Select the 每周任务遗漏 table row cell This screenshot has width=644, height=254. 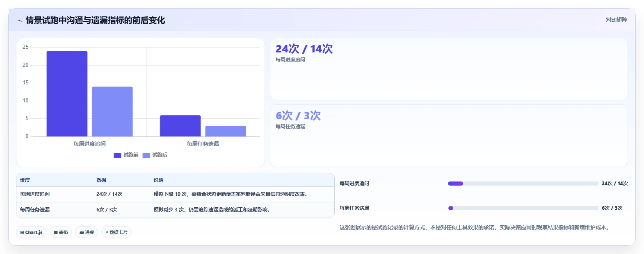(x=35, y=210)
